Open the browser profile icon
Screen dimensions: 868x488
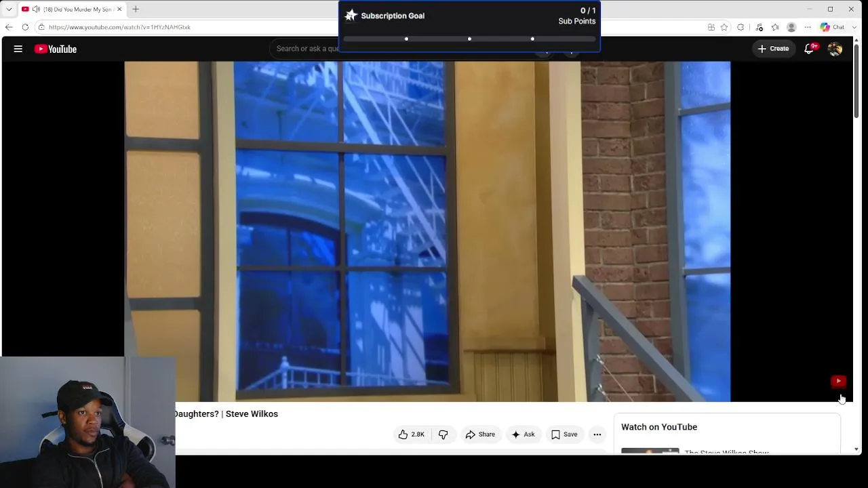point(791,27)
